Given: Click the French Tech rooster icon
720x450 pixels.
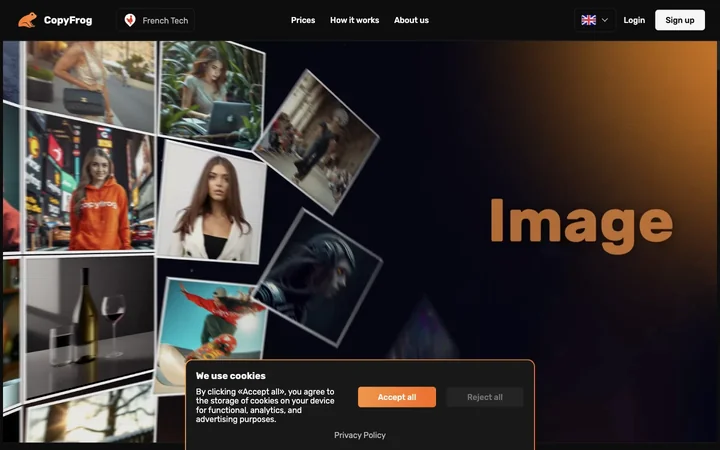Looking at the screenshot, I should [130, 20].
